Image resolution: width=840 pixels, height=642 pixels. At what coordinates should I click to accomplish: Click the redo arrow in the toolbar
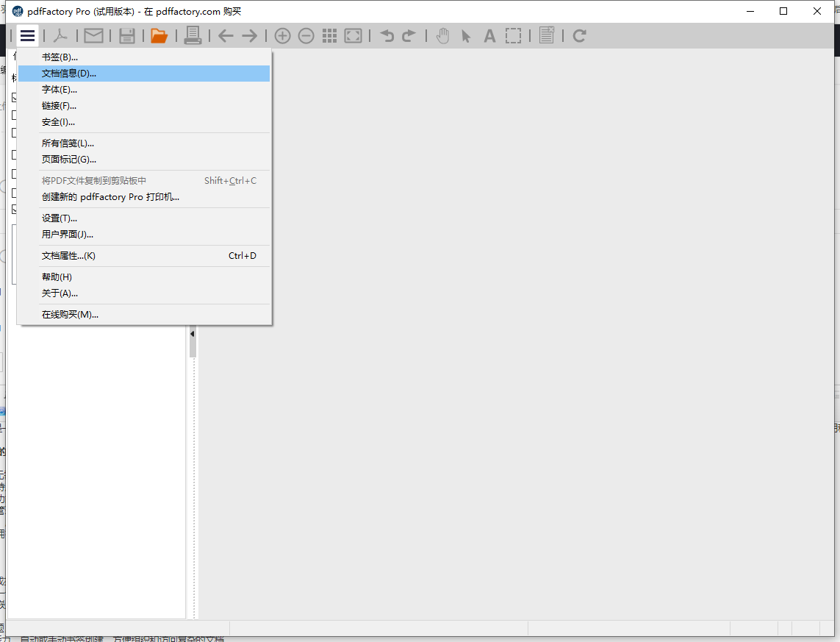pos(409,35)
